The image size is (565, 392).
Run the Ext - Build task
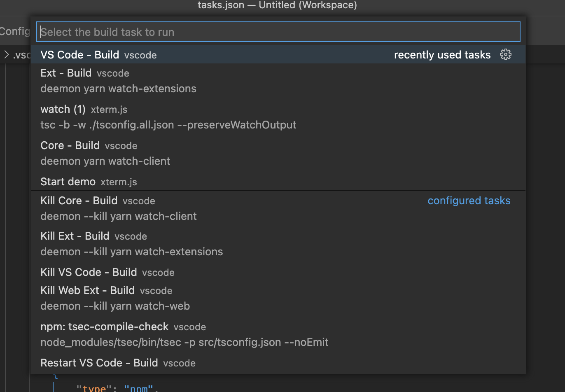click(66, 73)
